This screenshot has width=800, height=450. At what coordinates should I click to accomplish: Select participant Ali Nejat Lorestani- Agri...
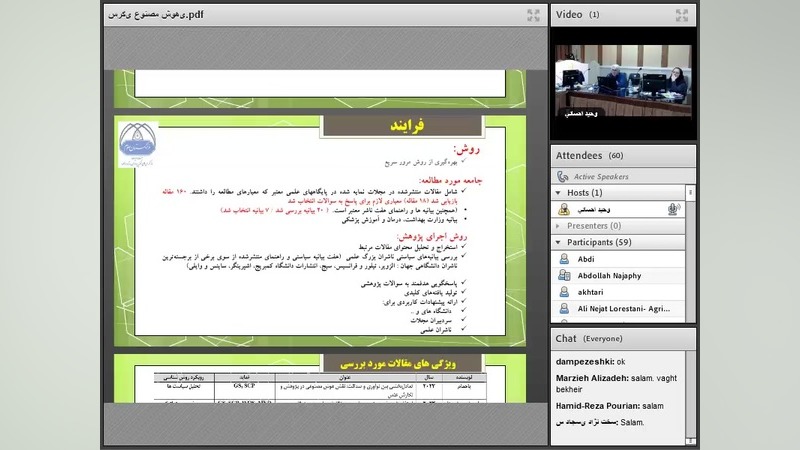click(618, 309)
